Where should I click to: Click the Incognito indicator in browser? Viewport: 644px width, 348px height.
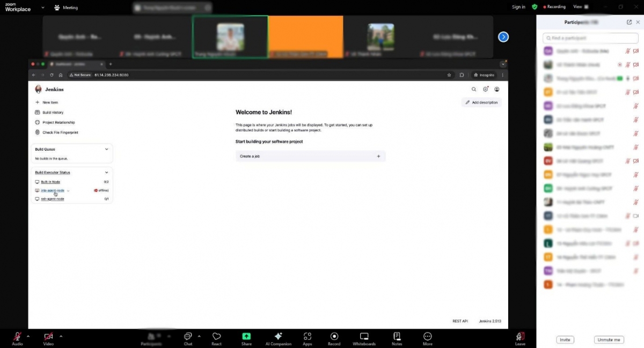click(x=484, y=75)
